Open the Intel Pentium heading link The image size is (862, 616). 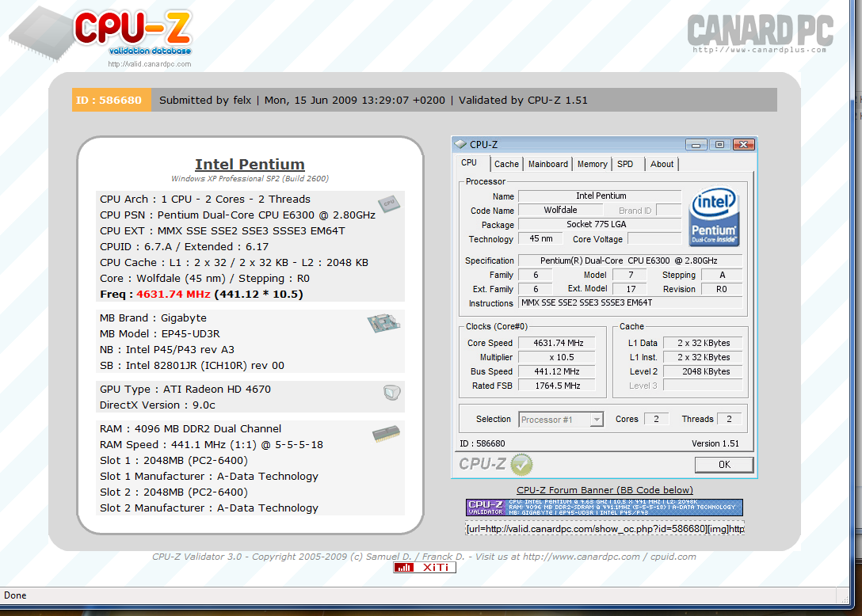coord(250,165)
